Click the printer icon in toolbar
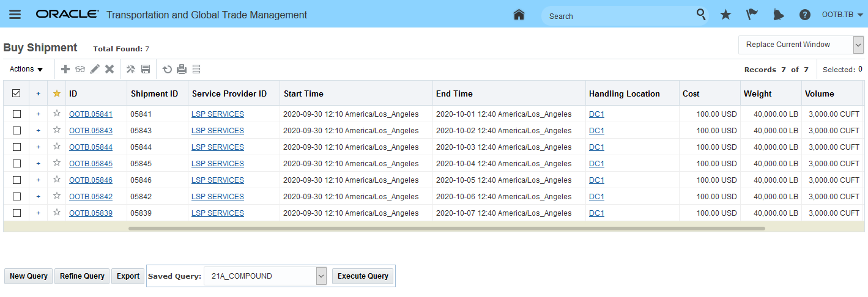Screen dimensions: 868x297 coord(182,69)
